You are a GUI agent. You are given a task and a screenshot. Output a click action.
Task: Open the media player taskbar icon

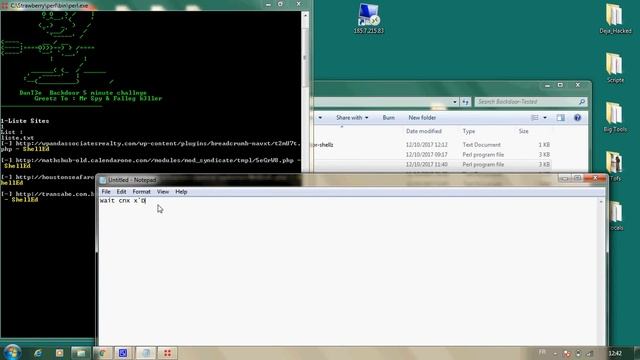pos(60,353)
